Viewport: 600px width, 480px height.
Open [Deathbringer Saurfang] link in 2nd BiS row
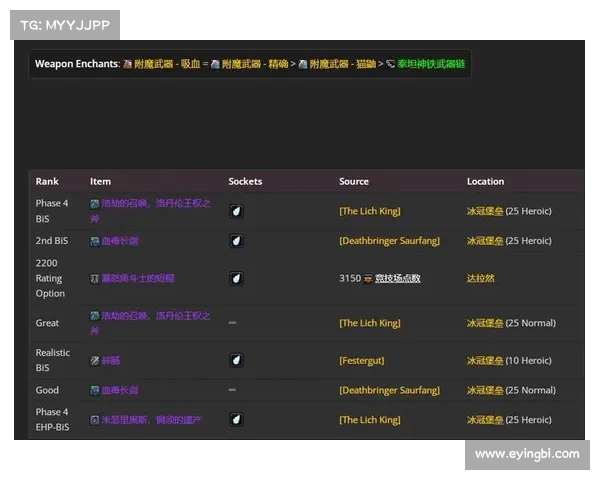click(389, 241)
